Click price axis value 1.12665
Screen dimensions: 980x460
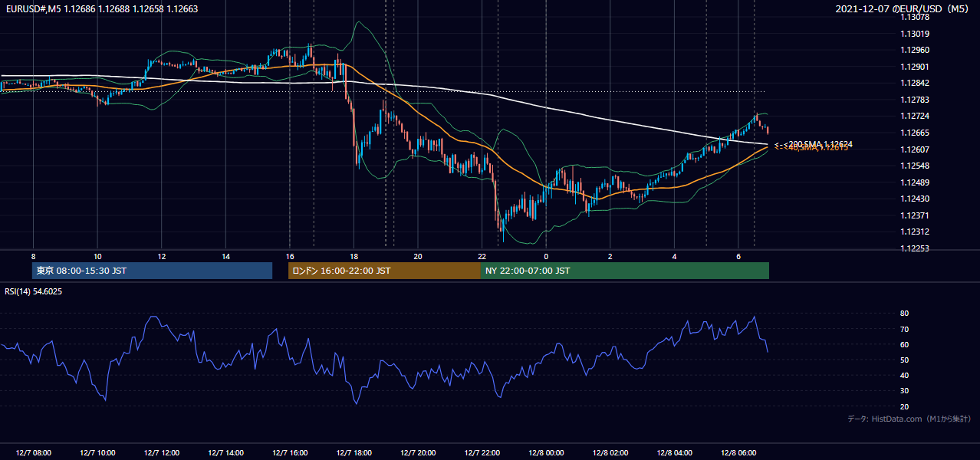coord(915,133)
